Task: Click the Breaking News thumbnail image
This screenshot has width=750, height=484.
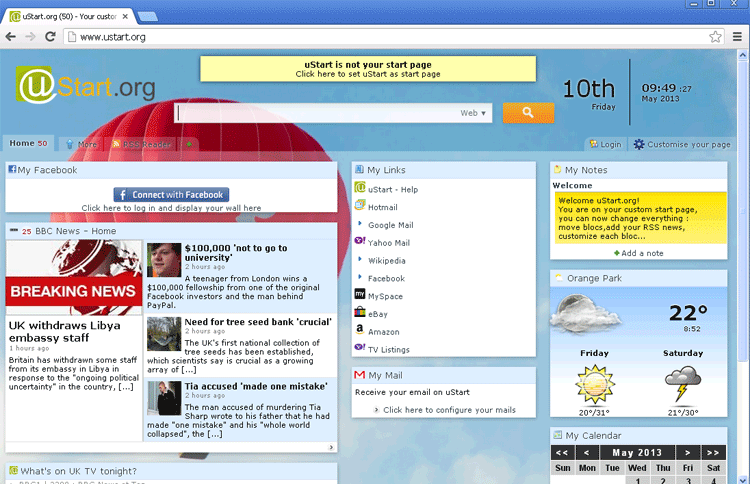Action: (74, 277)
